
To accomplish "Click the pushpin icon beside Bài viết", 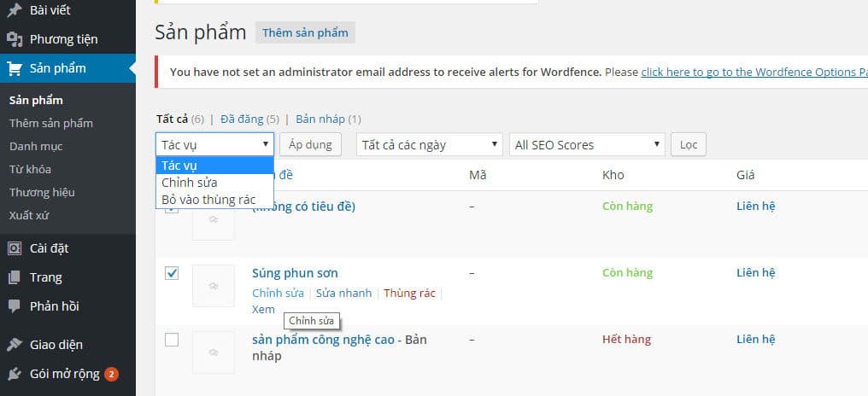I will point(15,10).
